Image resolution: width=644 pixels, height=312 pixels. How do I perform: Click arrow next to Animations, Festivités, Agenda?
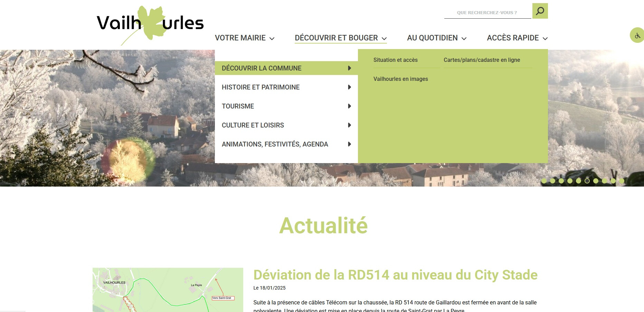(349, 144)
